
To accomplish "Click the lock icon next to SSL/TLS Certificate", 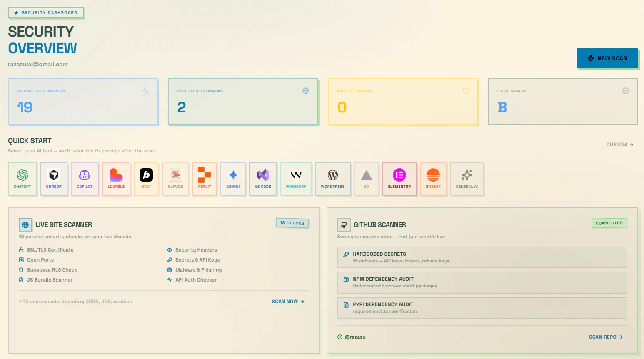I will 21,250.
